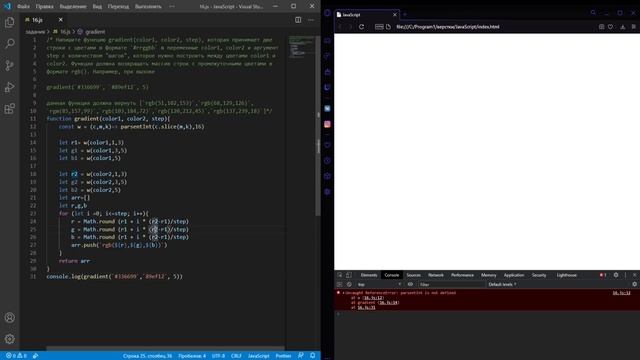This screenshot has height=360, width=640.
Task: Open browser tab search magnifier
Action: (593, 13)
